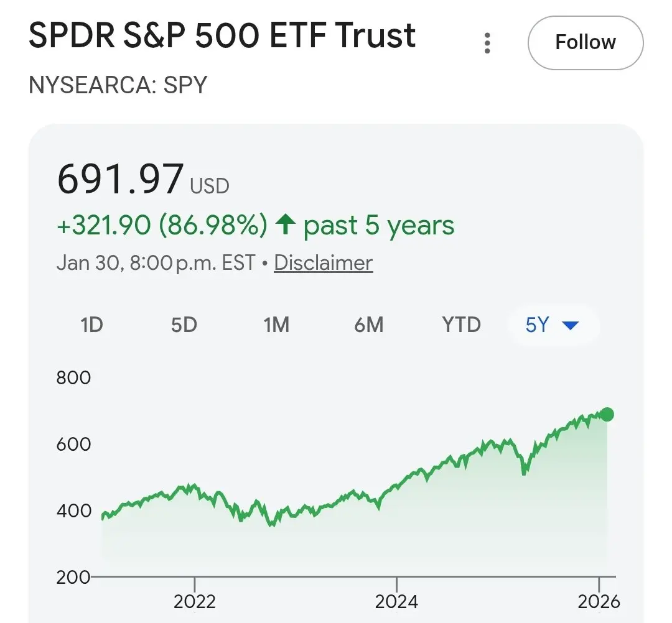Viewport: 672px width, 623px height.
Task: Click the 800 y-axis label
Action: point(73,377)
